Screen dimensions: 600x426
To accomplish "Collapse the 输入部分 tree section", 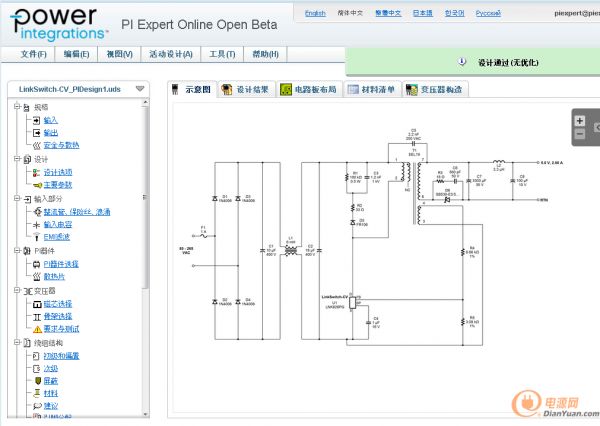I will point(16,198).
